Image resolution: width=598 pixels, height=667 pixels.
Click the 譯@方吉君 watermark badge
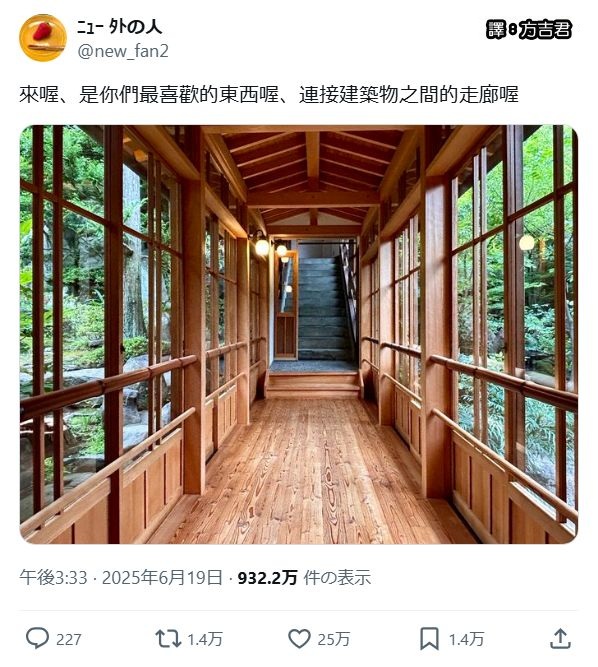(528, 29)
